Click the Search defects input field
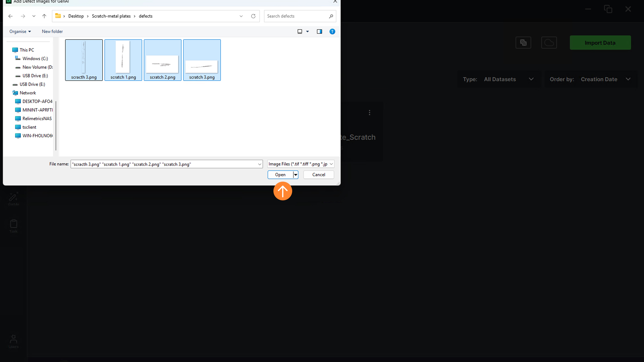644x362 pixels. pyautogui.click(x=296, y=16)
